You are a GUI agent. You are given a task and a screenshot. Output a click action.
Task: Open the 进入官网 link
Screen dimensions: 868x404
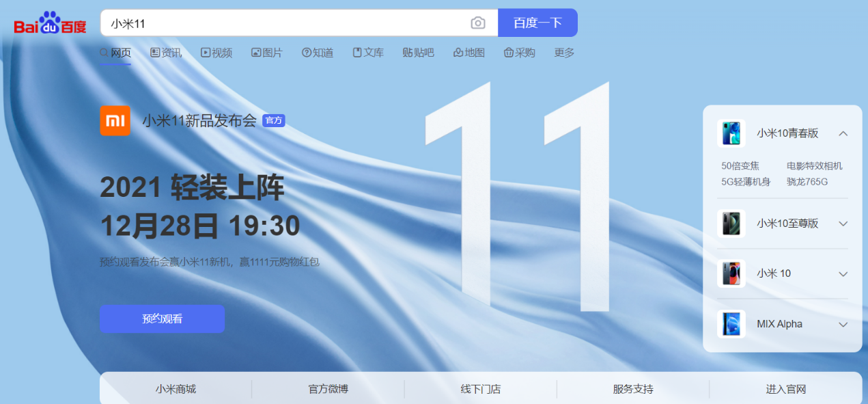tap(786, 389)
